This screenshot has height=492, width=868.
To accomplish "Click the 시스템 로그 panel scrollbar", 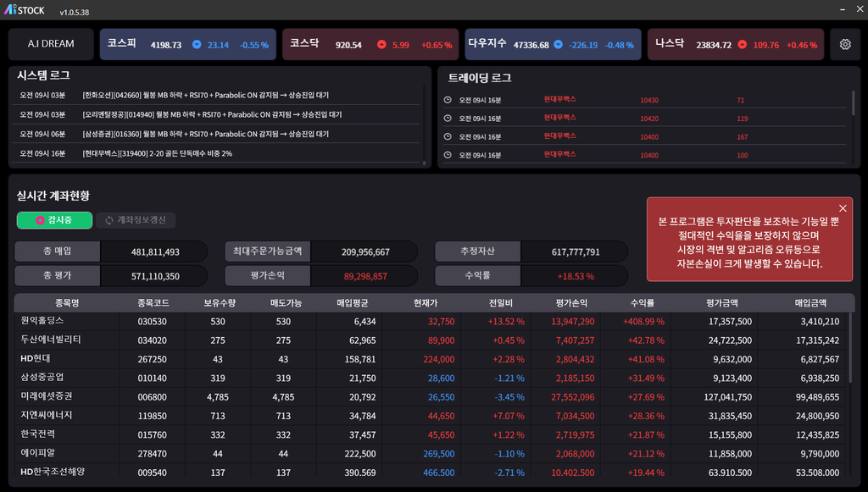I will pyautogui.click(x=424, y=127).
